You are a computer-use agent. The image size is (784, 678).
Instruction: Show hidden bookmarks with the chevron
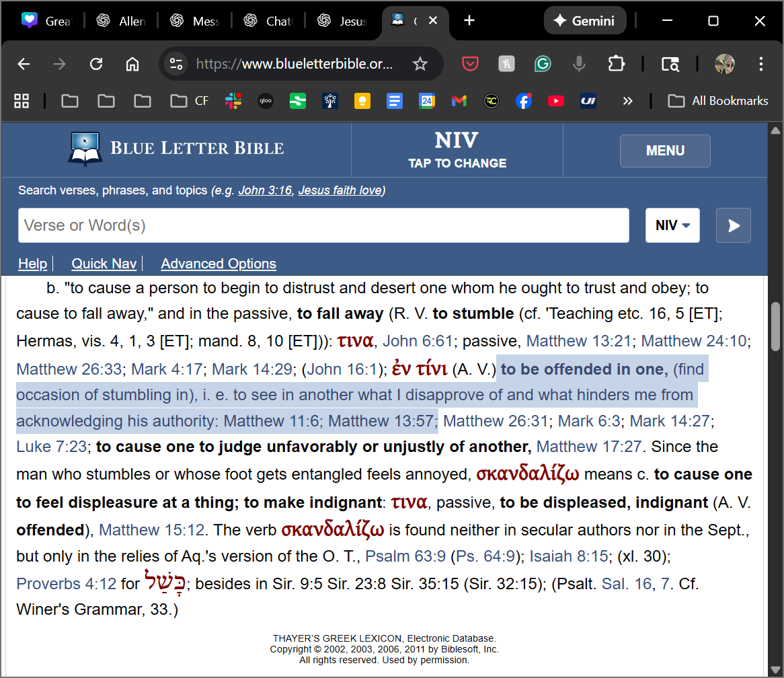point(627,101)
